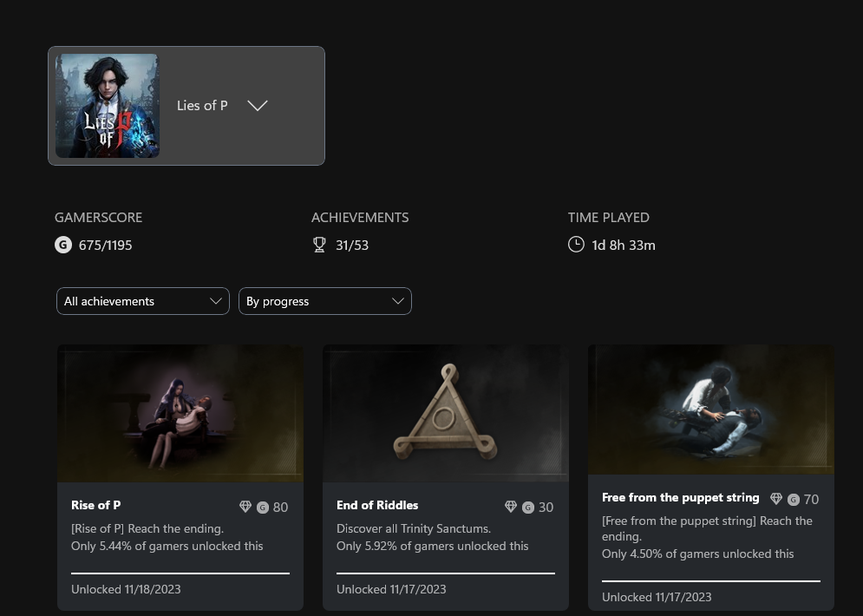Click the Rise of P progress bar
The height and width of the screenshot is (616, 863).
[180, 573]
